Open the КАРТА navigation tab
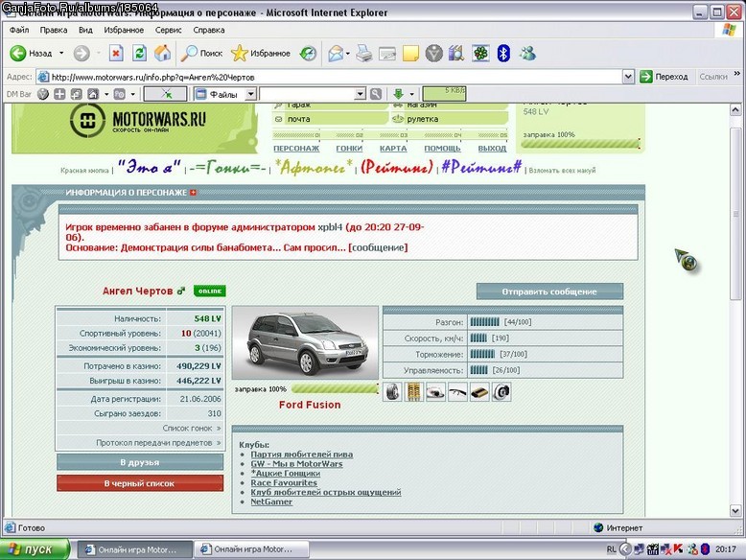Viewport: 746px width, 560px height. (393, 149)
